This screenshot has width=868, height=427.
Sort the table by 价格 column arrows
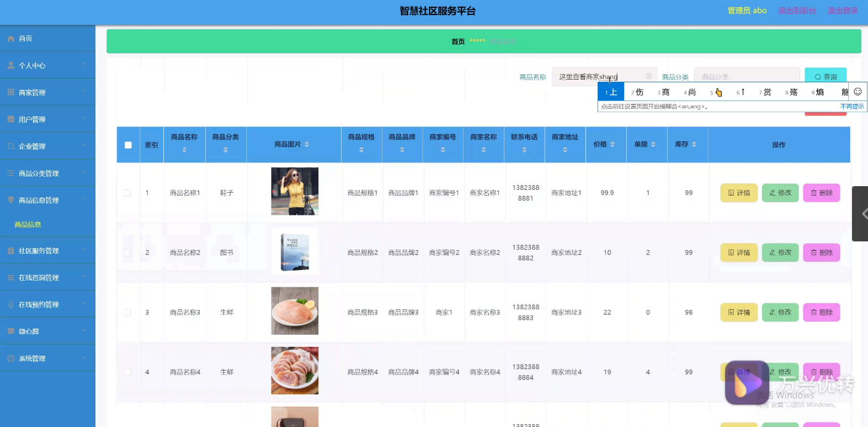coord(613,144)
